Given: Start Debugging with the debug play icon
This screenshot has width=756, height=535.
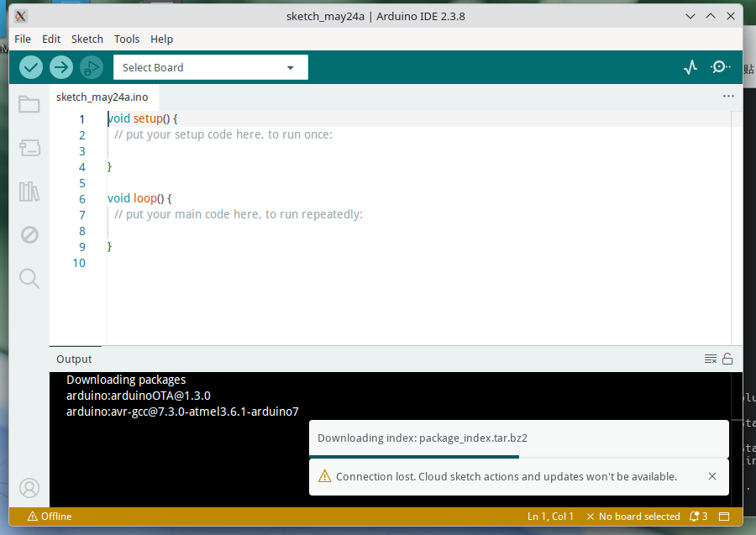Looking at the screenshot, I should (91, 67).
